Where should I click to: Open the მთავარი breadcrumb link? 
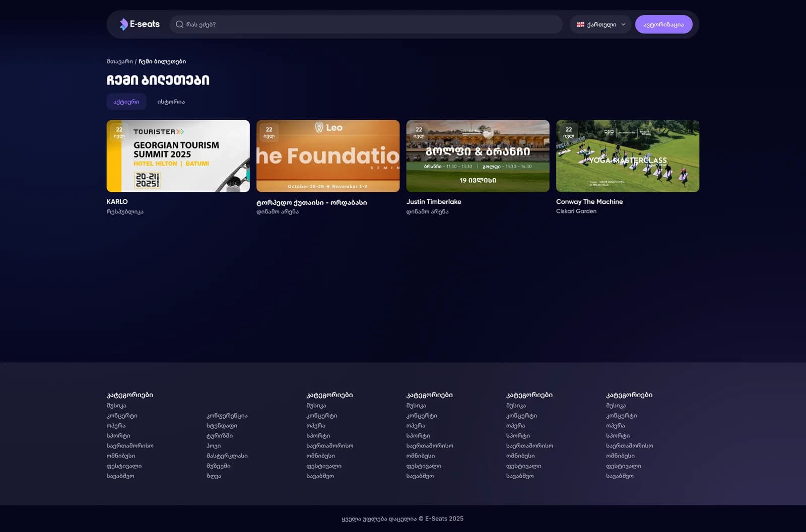point(119,61)
